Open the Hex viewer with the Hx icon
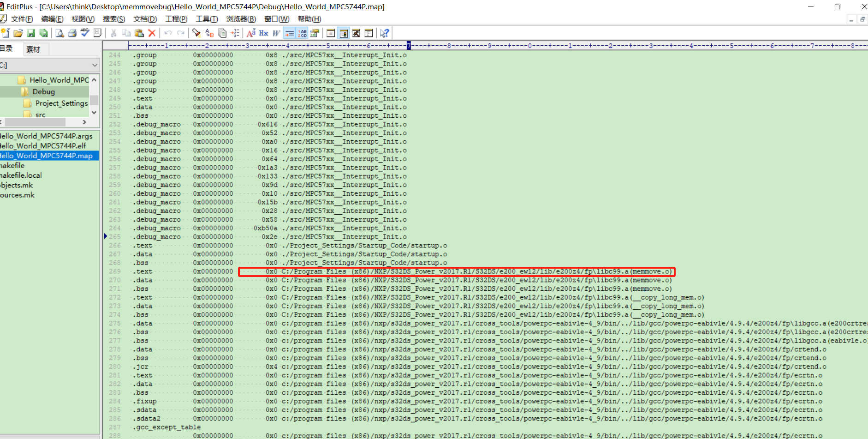Image resolution: width=868 pixels, height=439 pixels. tap(263, 33)
